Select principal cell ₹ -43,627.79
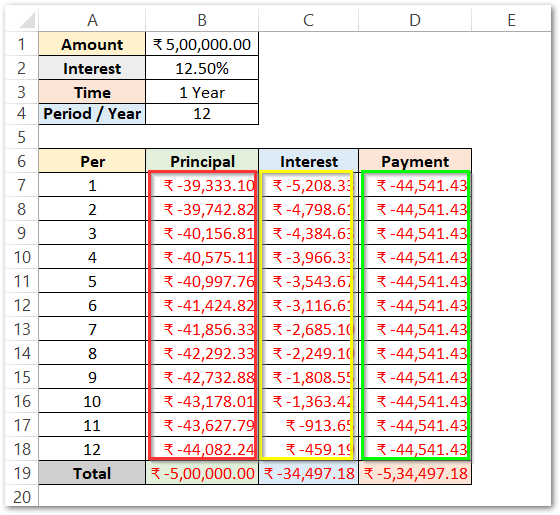 (202, 425)
